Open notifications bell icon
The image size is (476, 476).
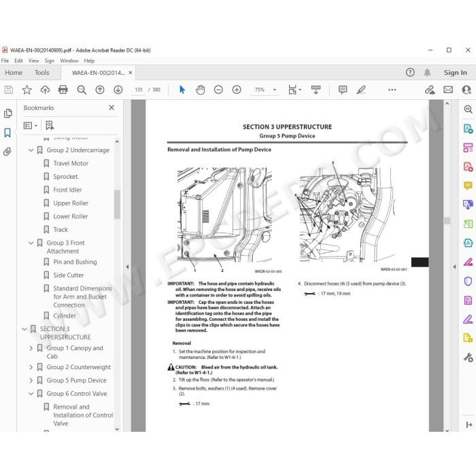pyautogui.click(x=427, y=72)
